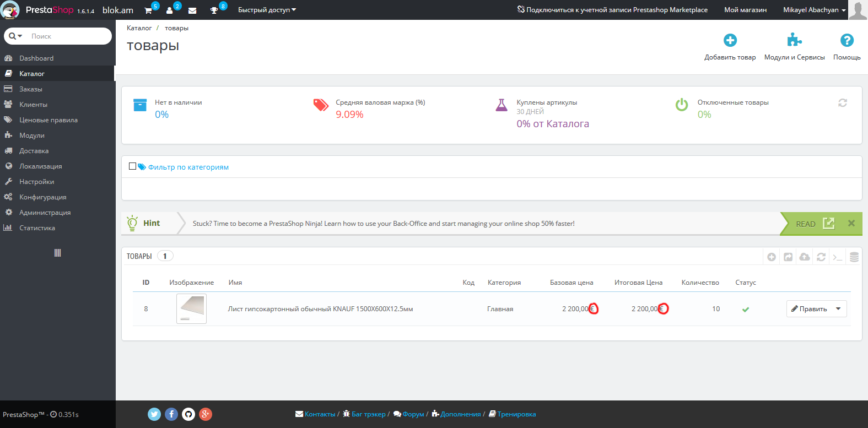
Task: Open PrestaShop Google Plus page
Action: coord(206,414)
